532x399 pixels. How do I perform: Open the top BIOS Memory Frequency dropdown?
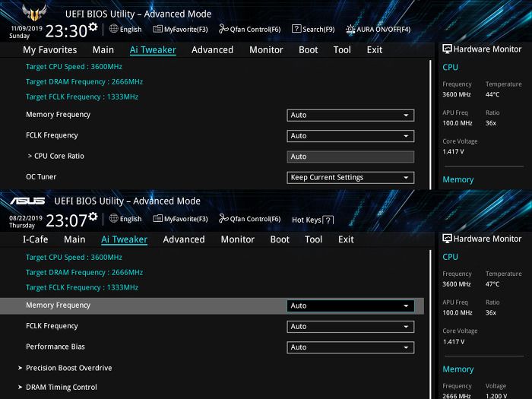point(350,115)
